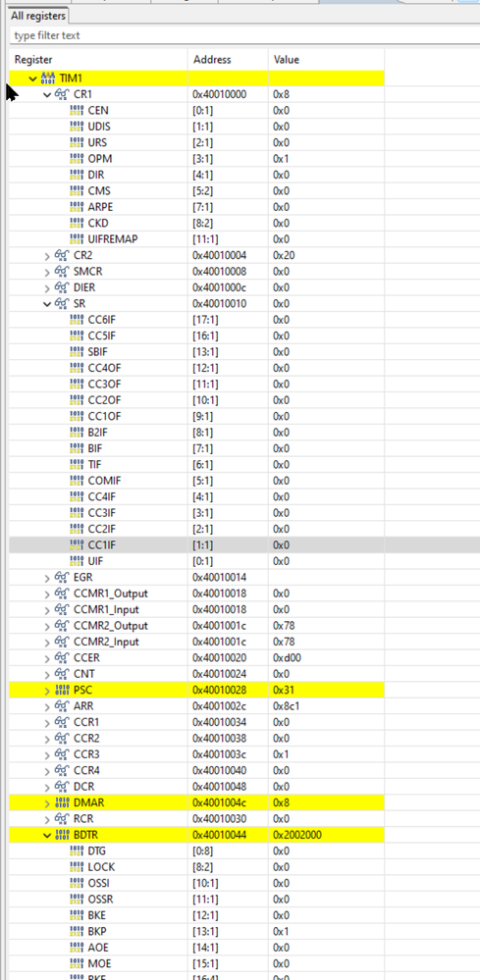This screenshot has width=480, height=980.
Task: Click the TIM1 peripheral icon
Action: coord(47,78)
